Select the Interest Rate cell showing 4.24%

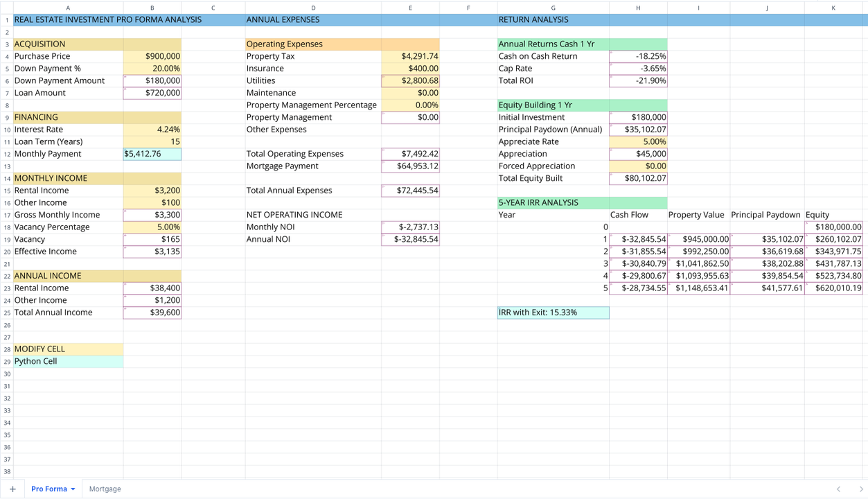tap(152, 129)
